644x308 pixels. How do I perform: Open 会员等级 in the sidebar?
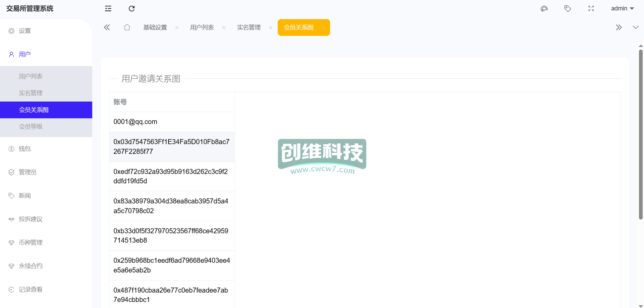click(x=31, y=127)
